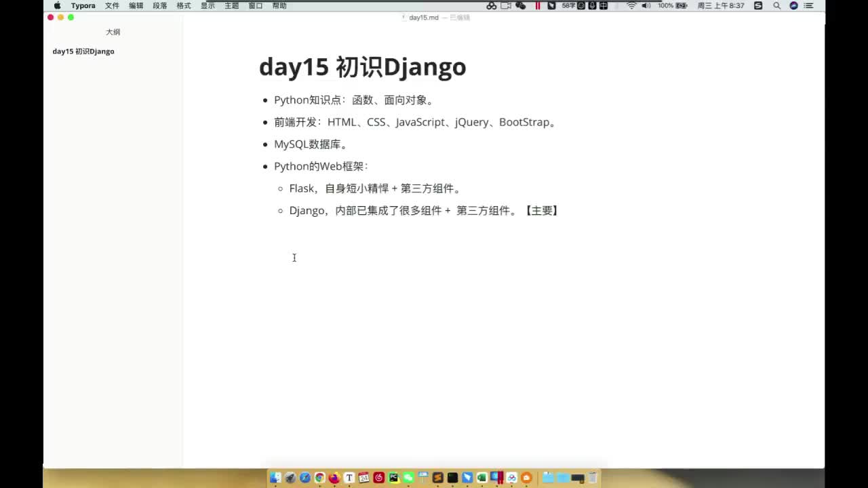The width and height of the screenshot is (868, 488).
Task: Open the Typora application menu
Action: (x=83, y=5)
